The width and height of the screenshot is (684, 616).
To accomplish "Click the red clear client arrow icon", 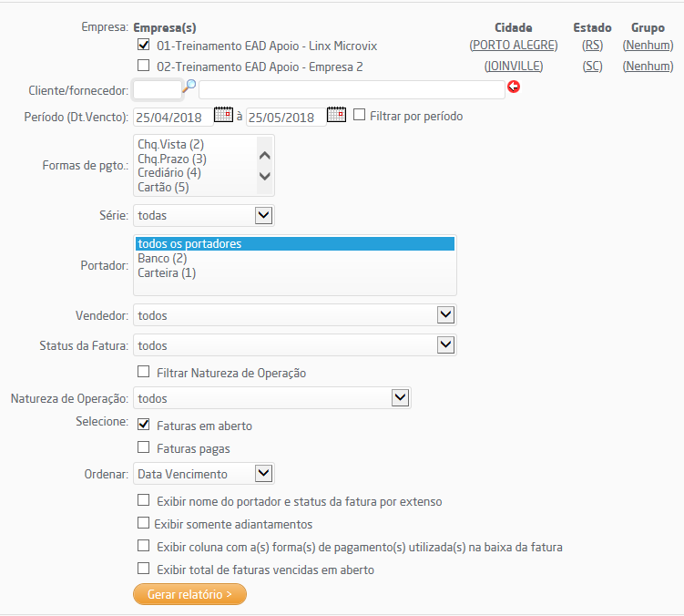I will pyautogui.click(x=514, y=87).
